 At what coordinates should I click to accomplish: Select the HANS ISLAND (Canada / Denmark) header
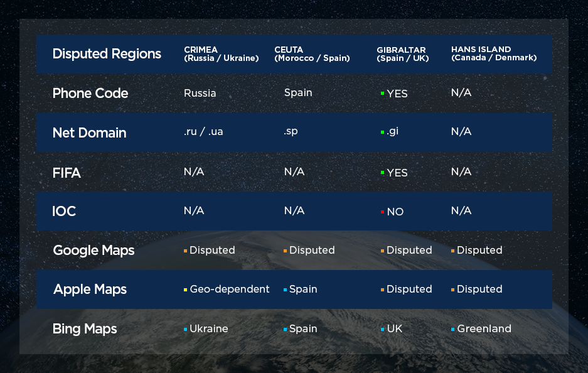[x=494, y=53]
